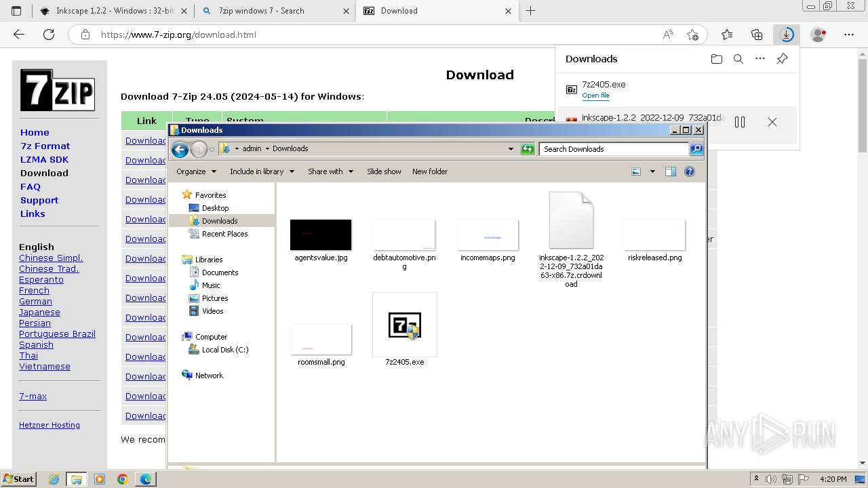The width and height of the screenshot is (868, 488).
Task: Select the 7z2405.exe file icon
Action: 405,325
